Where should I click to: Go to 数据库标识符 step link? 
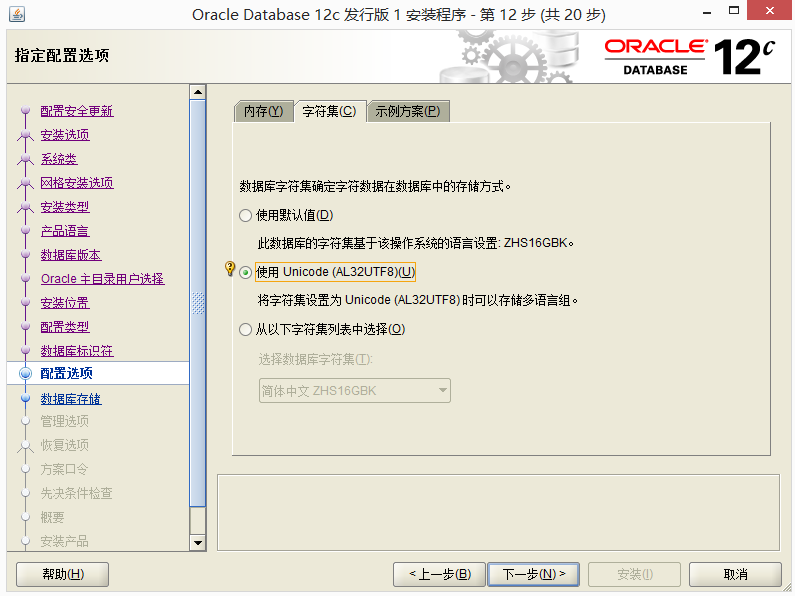77,351
